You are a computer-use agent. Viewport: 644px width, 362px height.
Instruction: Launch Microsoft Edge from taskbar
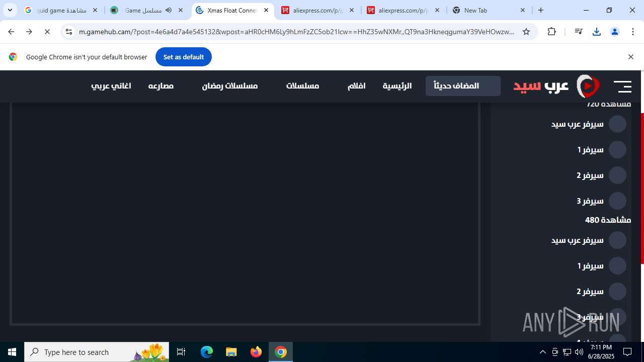tap(207, 352)
